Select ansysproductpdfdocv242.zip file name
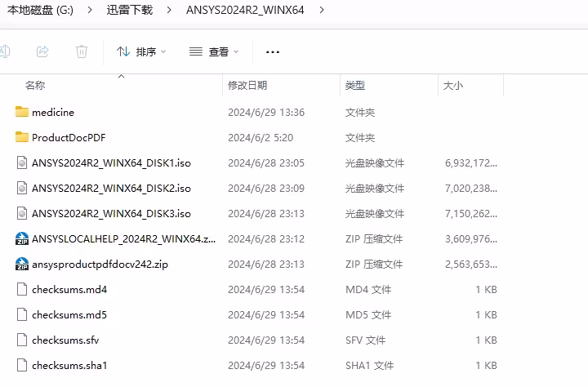This screenshot has height=387, width=588. pyautogui.click(x=100, y=265)
